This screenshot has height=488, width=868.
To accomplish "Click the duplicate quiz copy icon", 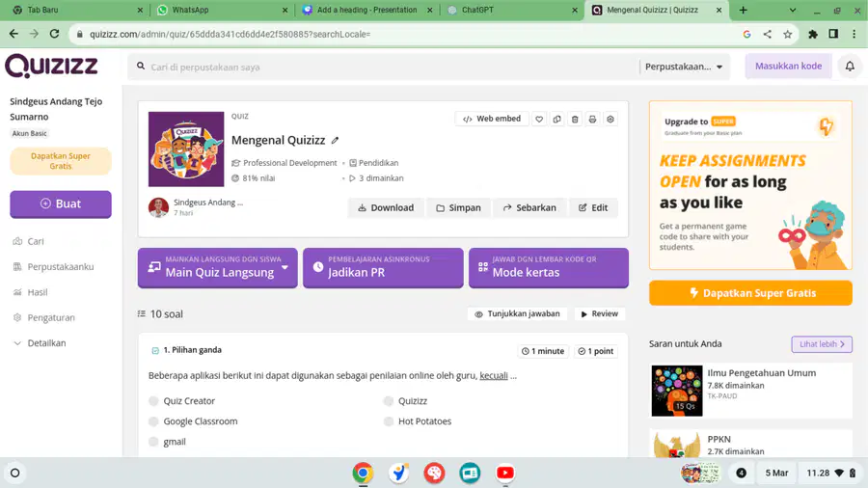I will [x=556, y=119].
